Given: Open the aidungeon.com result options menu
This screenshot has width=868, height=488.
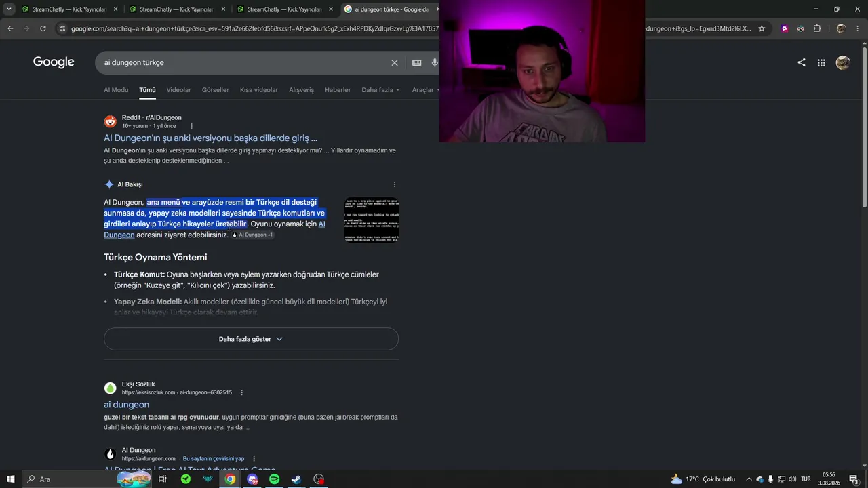Looking at the screenshot, I should click(254, 459).
